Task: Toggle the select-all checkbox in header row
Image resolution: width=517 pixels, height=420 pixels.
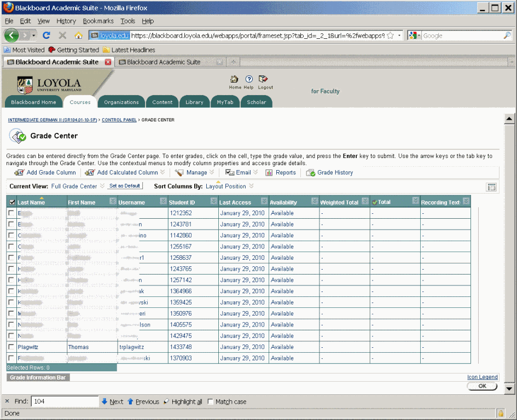Action: coord(12,202)
